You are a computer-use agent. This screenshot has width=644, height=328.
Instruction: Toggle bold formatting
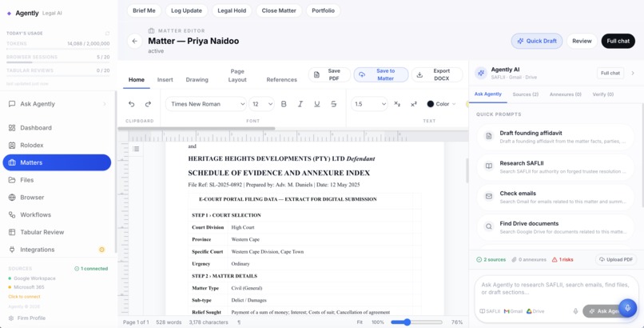tap(284, 104)
